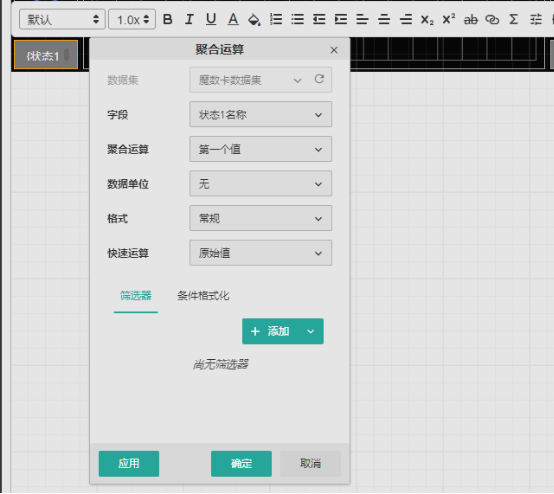554x494 pixels.
Task: Refresh the dataset list
Action: [x=319, y=79]
